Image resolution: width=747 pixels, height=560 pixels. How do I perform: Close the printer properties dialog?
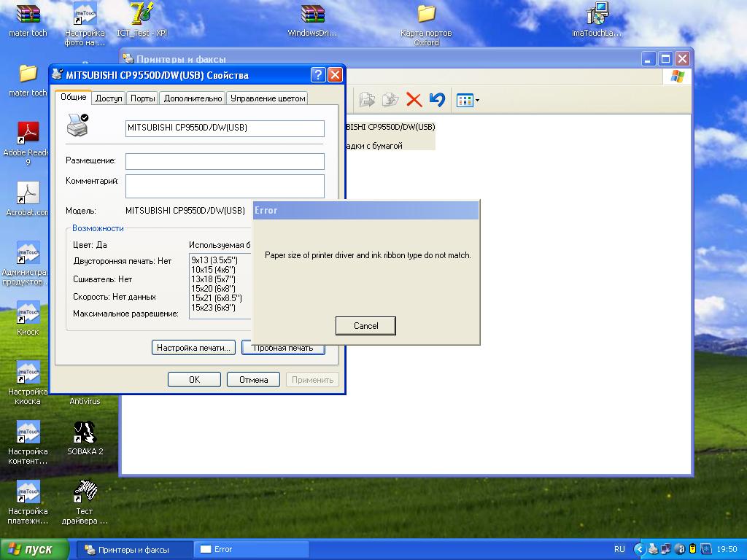(x=336, y=75)
